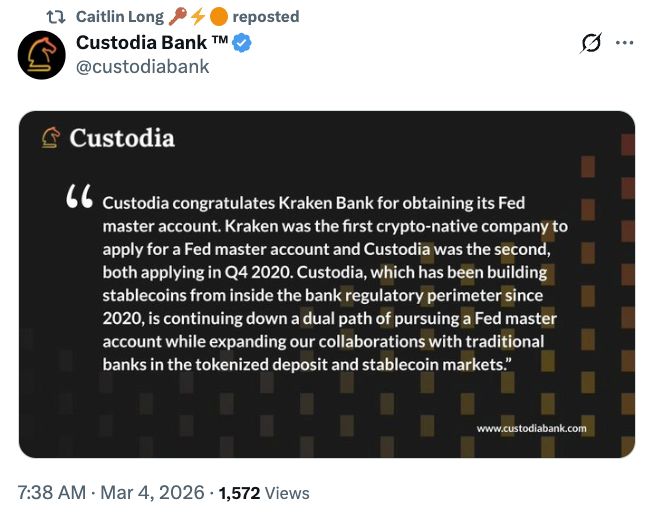This screenshot has width=654, height=520.
Task: Click the Custodia Bank display name
Action: click(x=142, y=44)
